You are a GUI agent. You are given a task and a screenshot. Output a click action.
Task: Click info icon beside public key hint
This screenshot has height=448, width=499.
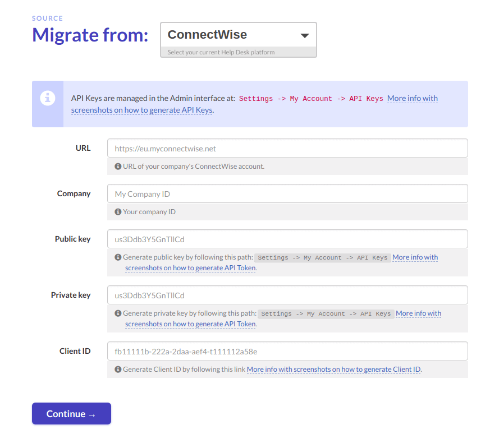tap(118, 257)
